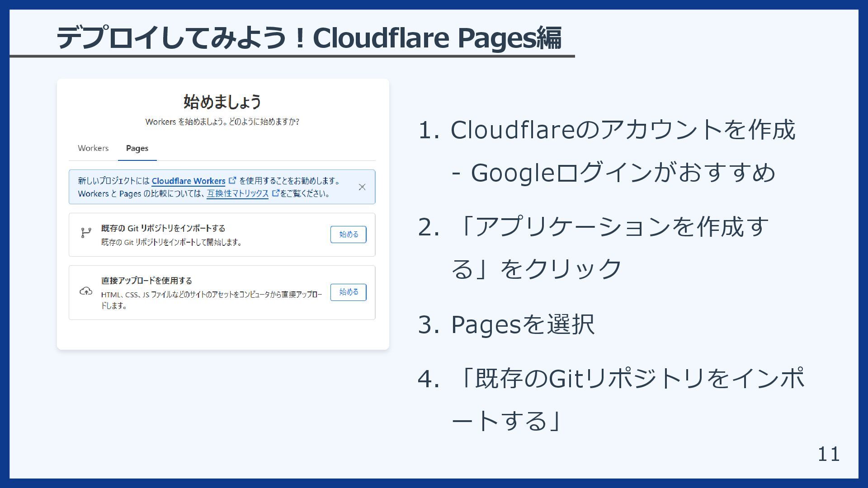Click 始める for importing Git repository
The width and height of the screenshot is (868, 488).
pyautogui.click(x=348, y=235)
